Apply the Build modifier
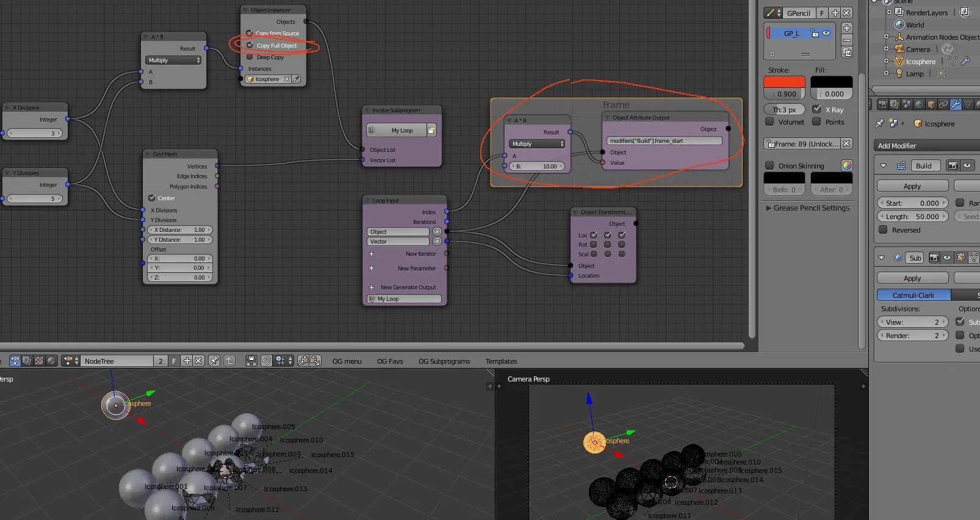The height and width of the screenshot is (520, 980). [x=912, y=186]
